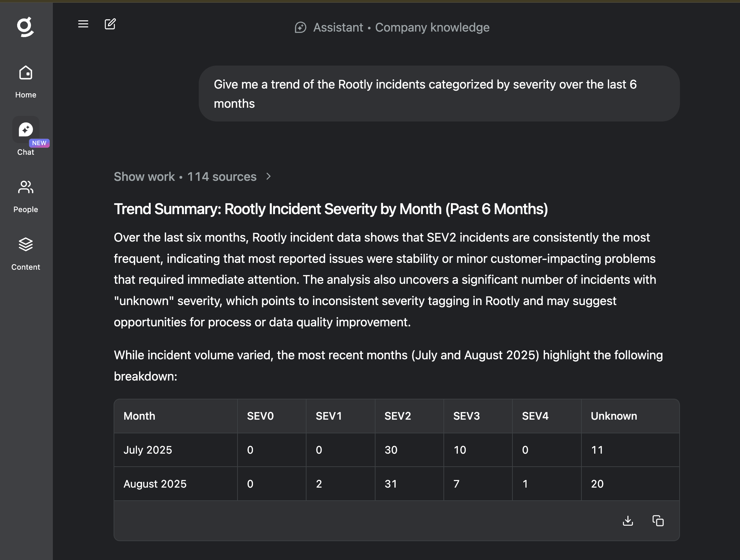Viewport: 740px width, 560px height.
Task: Click the SEV2 column header
Action: pos(397,416)
